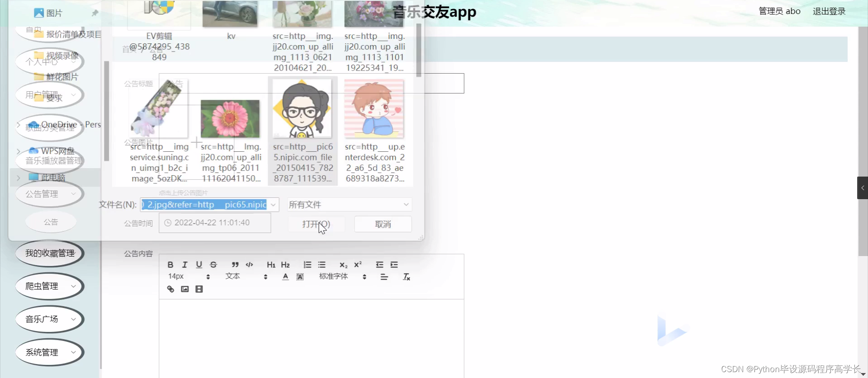The width and height of the screenshot is (868, 378).
Task: Set the 公告时间 date-time field
Action: click(215, 223)
